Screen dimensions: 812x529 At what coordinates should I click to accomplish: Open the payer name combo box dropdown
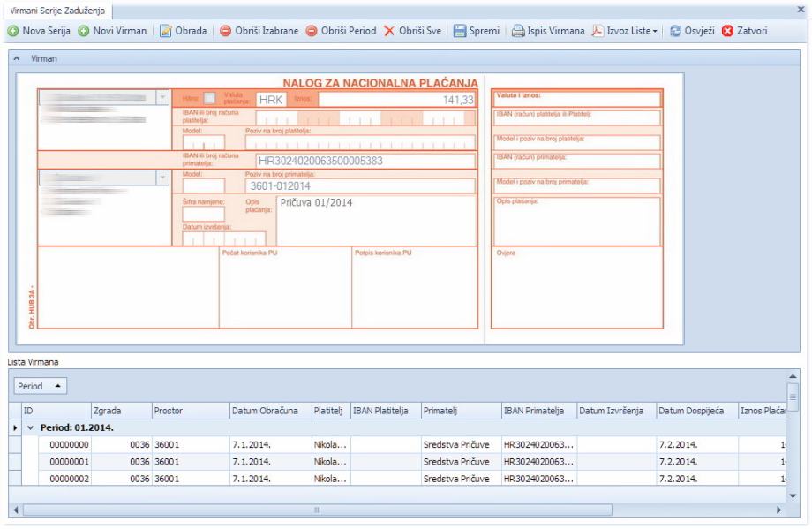[x=161, y=98]
